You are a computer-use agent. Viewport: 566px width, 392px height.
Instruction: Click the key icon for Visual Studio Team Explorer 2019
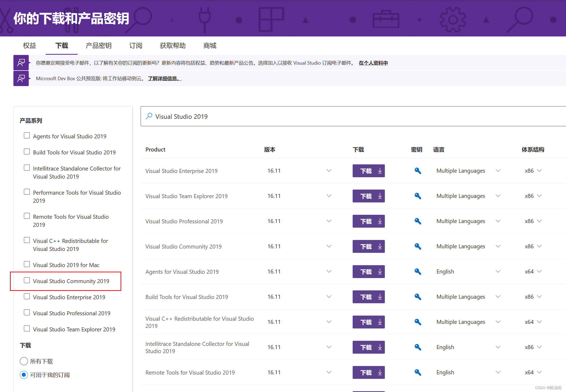tap(418, 196)
